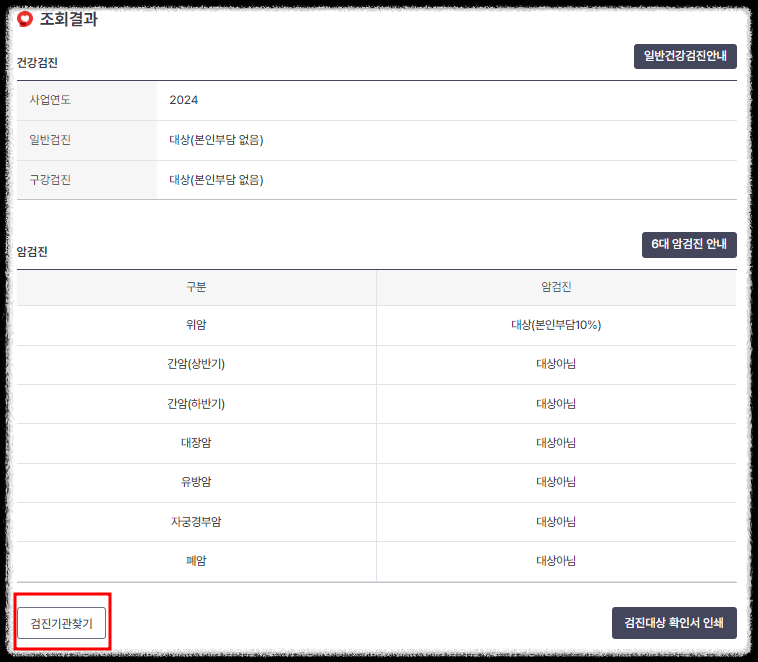Screen dimensions: 758x662
Task: Select the 폐암 row label
Action: tap(196, 561)
